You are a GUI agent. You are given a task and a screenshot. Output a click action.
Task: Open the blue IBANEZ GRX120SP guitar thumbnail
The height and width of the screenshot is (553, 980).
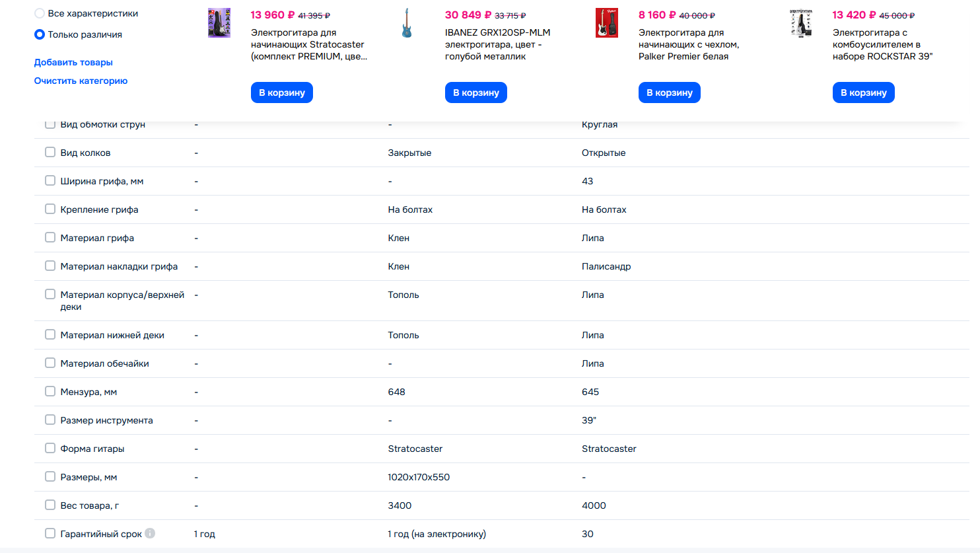coord(407,23)
